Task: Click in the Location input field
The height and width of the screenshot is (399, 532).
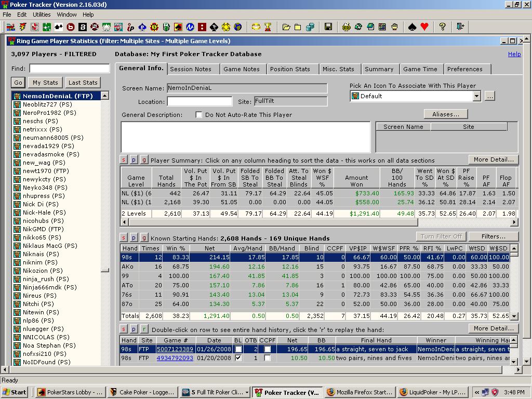Action: [x=199, y=101]
